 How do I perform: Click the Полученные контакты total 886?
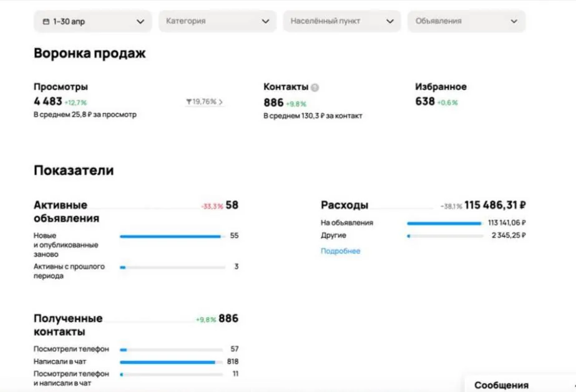click(228, 318)
